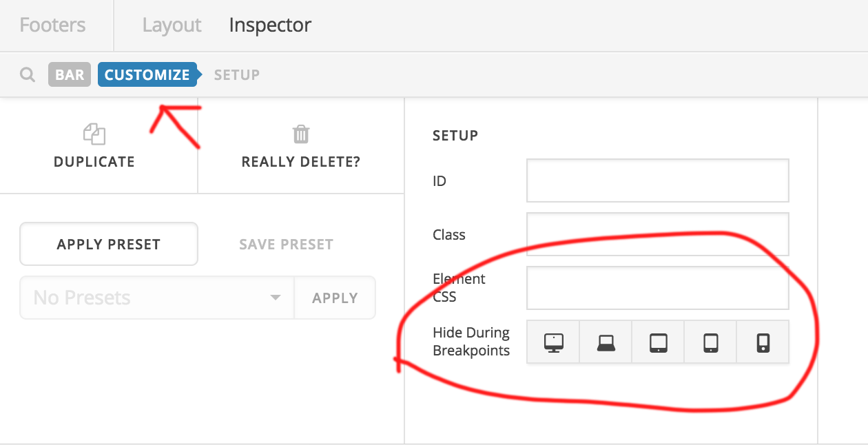Toggle hide on portrait tablet breakpoint

pos(710,342)
